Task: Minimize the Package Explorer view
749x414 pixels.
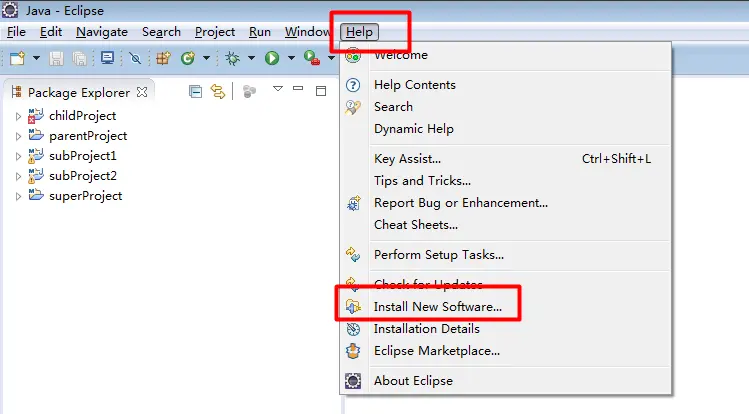Action: (x=298, y=88)
